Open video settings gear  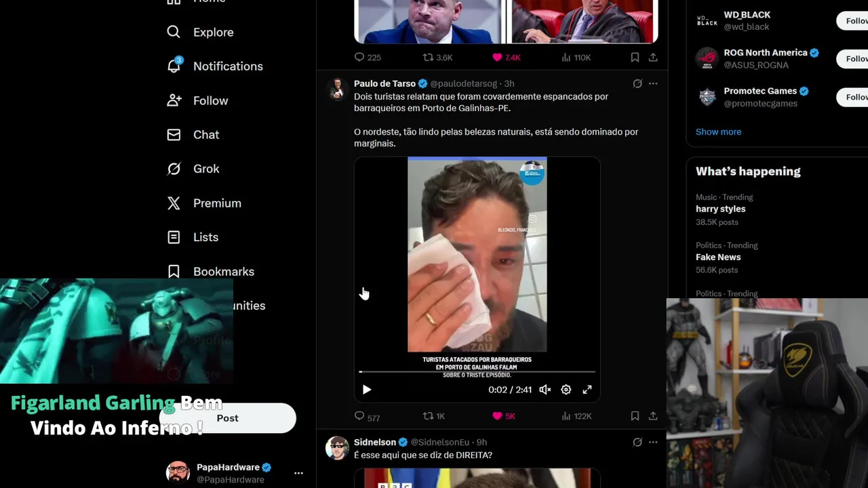pos(566,390)
